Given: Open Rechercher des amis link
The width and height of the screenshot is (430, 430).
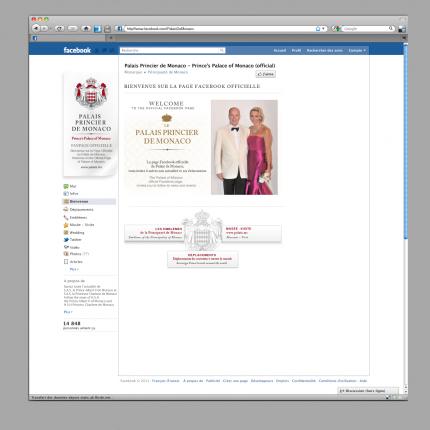Looking at the screenshot, I should click(x=324, y=50).
